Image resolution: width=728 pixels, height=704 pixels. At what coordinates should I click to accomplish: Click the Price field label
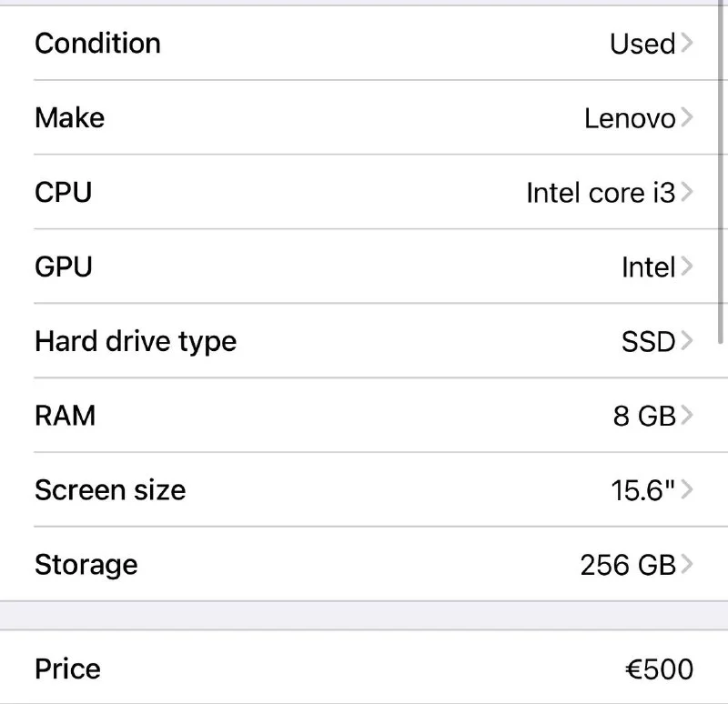pyautogui.click(x=67, y=669)
